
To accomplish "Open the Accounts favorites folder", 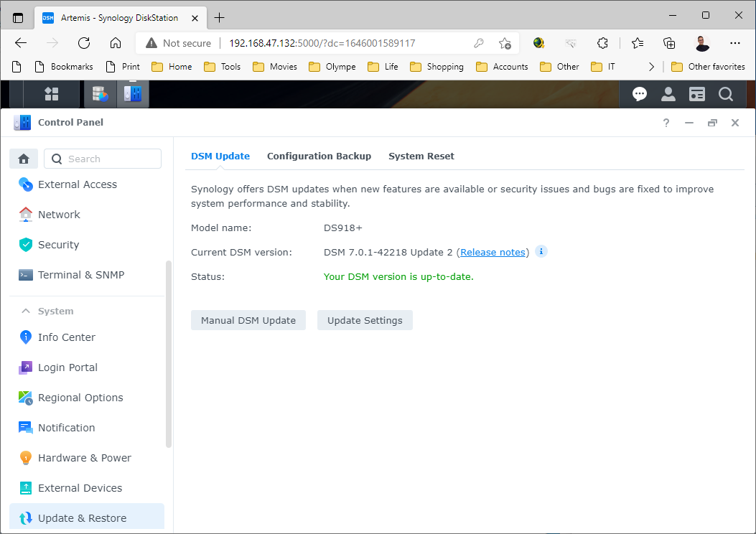I will (502, 67).
